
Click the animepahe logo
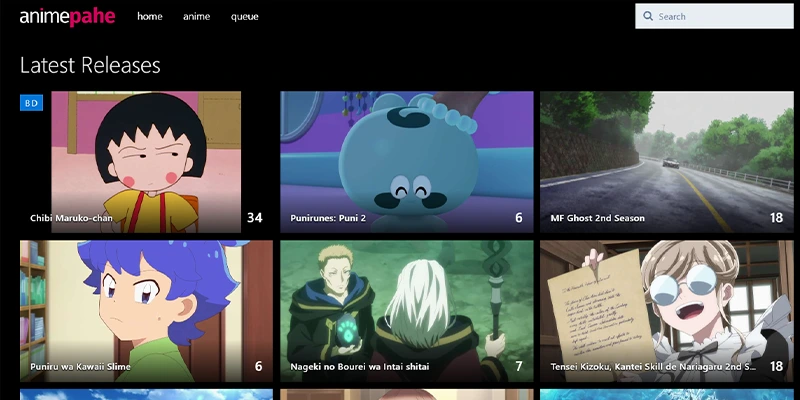[67, 16]
